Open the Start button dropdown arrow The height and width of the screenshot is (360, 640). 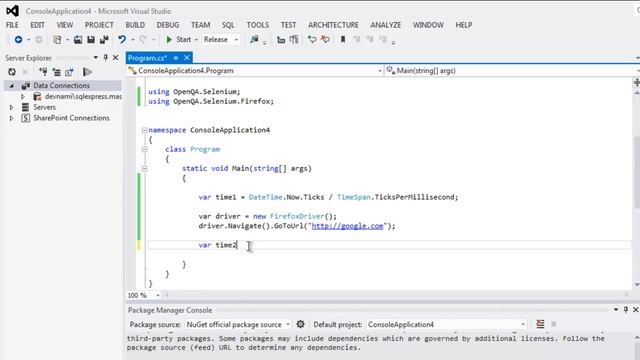pyautogui.click(x=196, y=40)
